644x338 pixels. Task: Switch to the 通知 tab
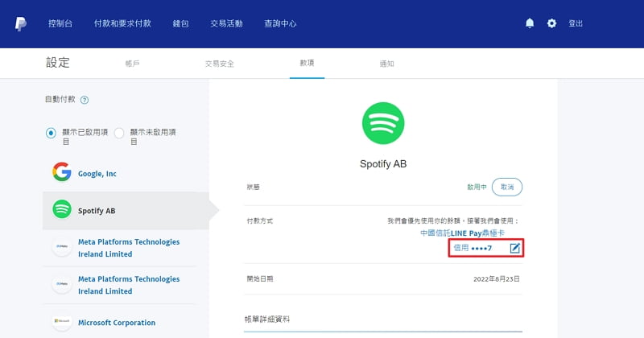pos(386,64)
